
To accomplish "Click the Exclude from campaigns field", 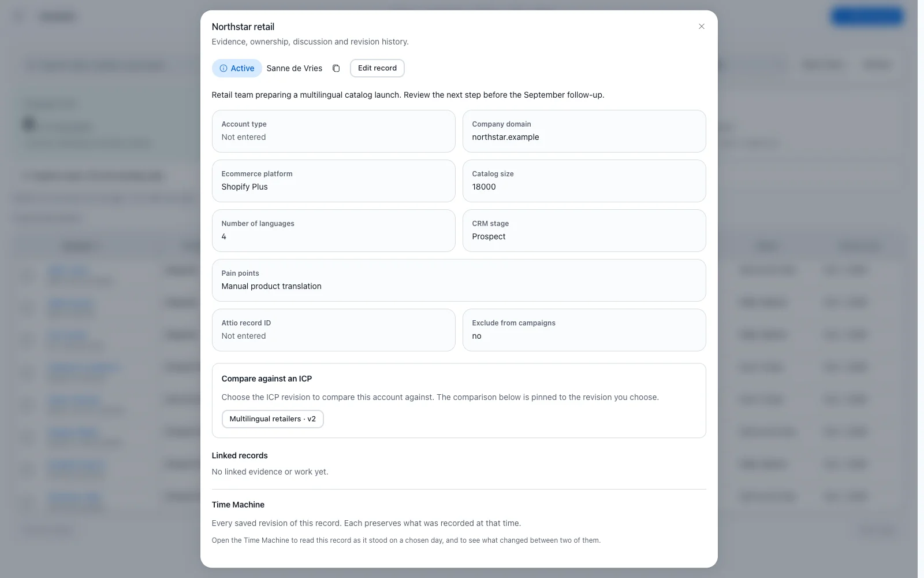I will point(584,330).
